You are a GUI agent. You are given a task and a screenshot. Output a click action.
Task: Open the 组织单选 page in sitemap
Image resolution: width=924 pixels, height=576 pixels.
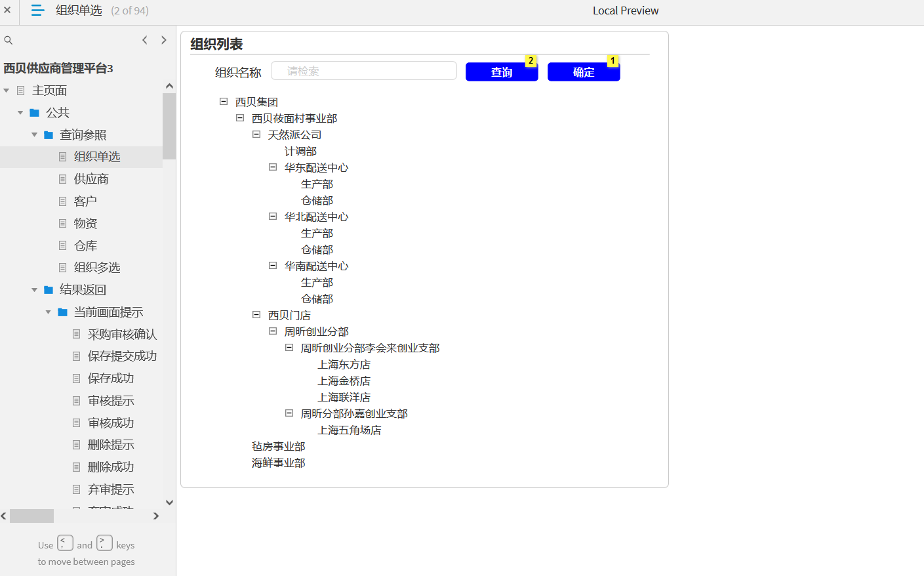[97, 157]
